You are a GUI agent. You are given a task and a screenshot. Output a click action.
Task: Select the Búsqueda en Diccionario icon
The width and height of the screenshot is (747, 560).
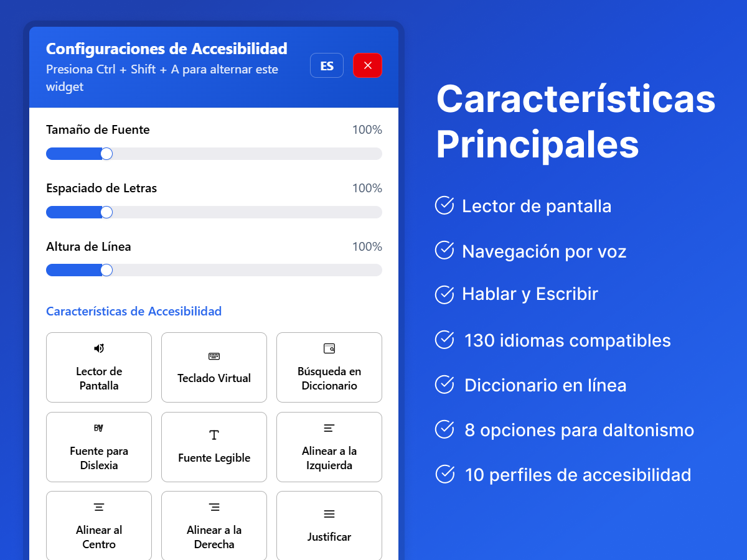329,348
